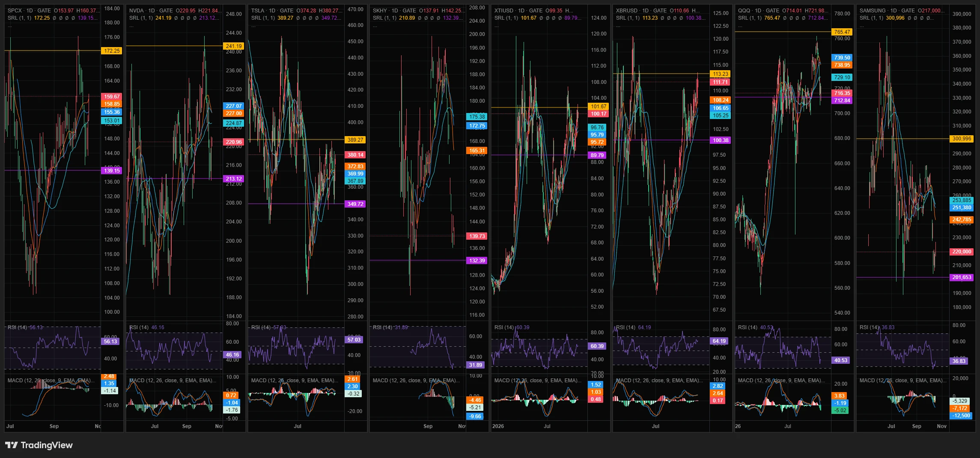Image resolution: width=980 pixels, height=458 pixels.
Task: Click the RSI 31.89 value tag on SKHY
Action: (476, 365)
